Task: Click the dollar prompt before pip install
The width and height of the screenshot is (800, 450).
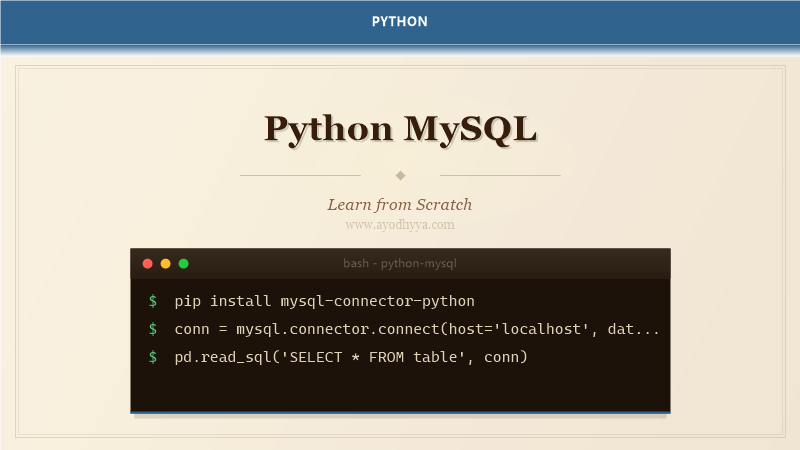Action: (x=153, y=301)
